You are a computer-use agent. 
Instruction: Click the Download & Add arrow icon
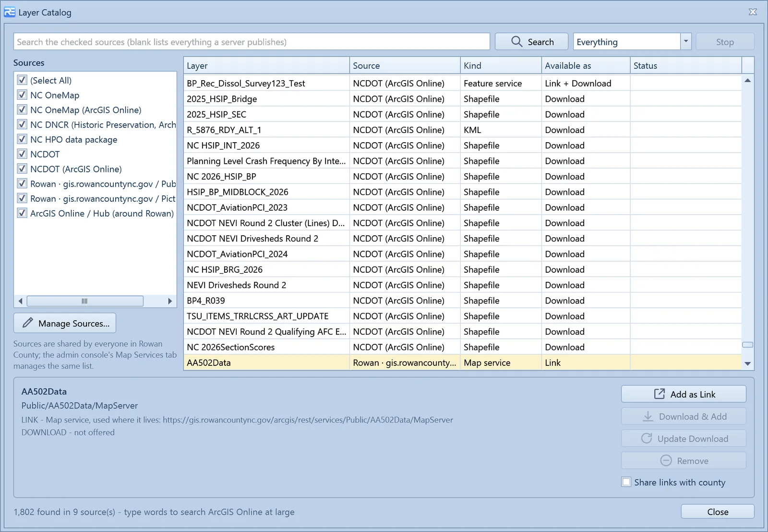pyautogui.click(x=648, y=416)
